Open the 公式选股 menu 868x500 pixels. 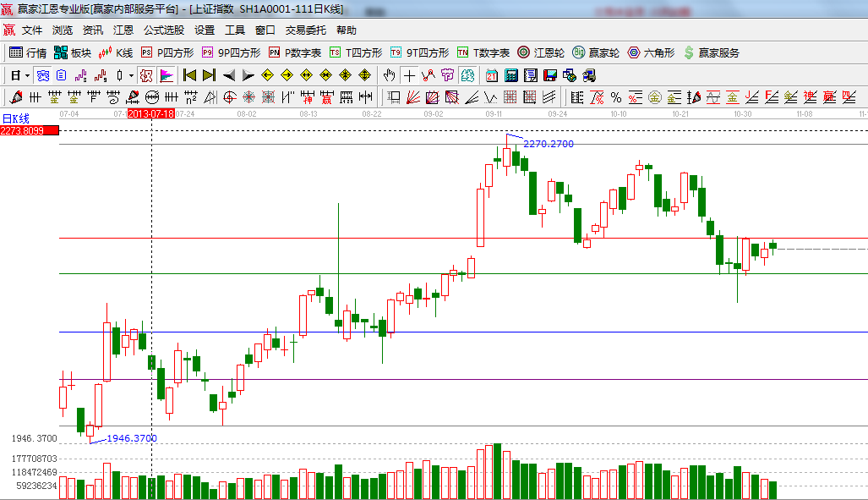click(x=163, y=30)
